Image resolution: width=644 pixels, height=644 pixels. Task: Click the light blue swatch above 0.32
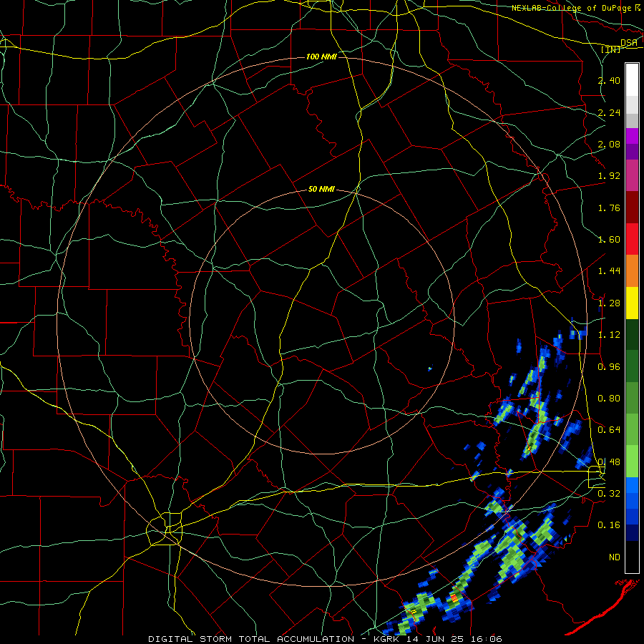click(x=632, y=484)
